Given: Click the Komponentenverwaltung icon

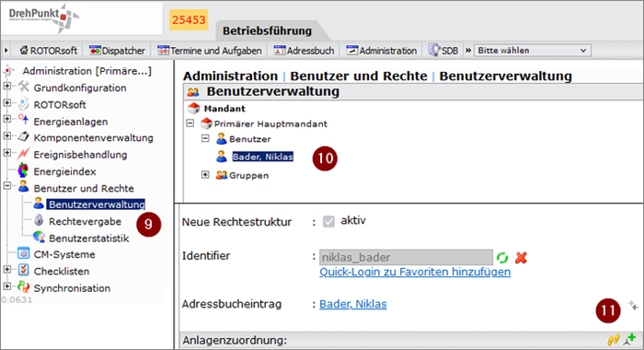Looking at the screenshot, I should 24,136.
